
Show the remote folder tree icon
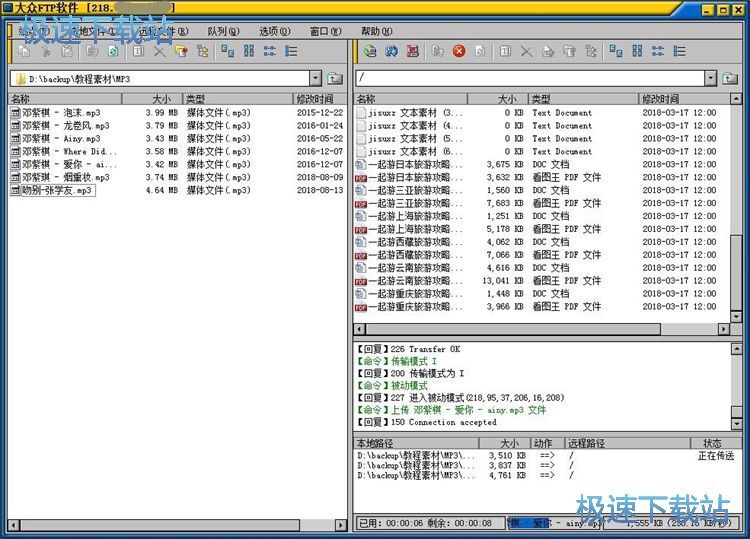click(591, 51)
